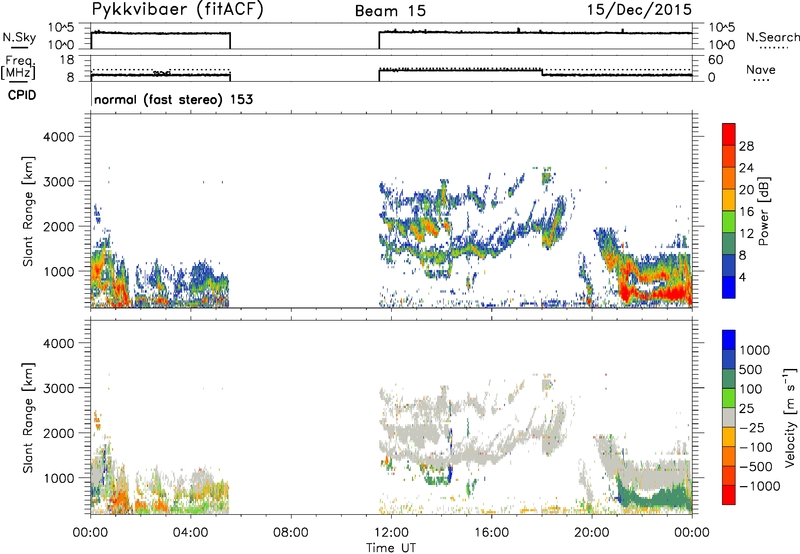
Task: Click 'normal (fast stereo) 153' text
Action: click(x=173, y=99)
